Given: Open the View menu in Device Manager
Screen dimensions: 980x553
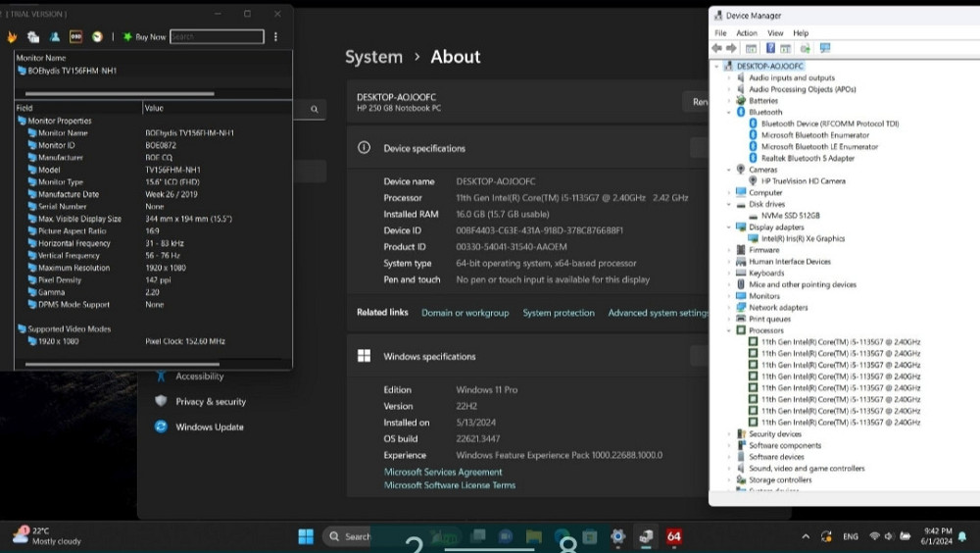Looking at the screenshot, I should (775, 33).
